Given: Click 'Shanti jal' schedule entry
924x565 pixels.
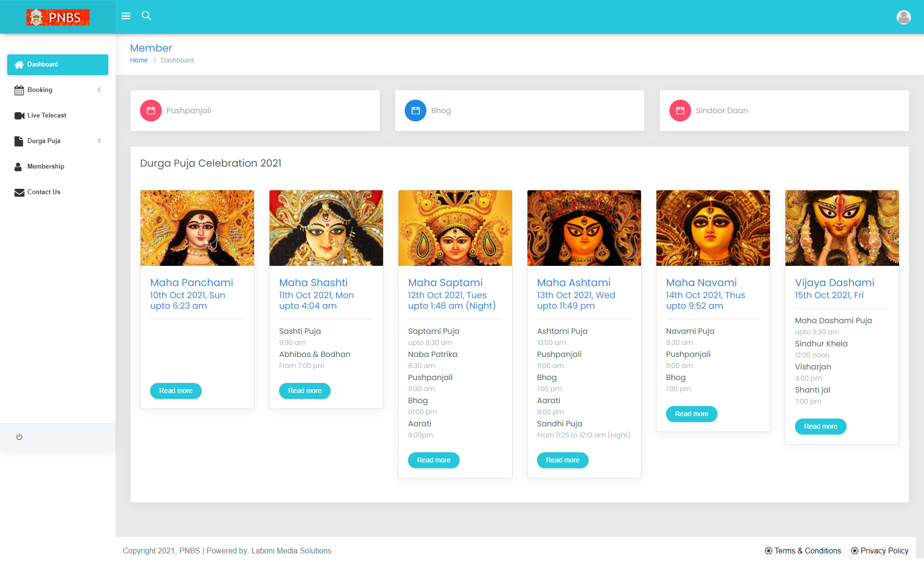Looking at the screenshot, I should [x=812, y=390].
